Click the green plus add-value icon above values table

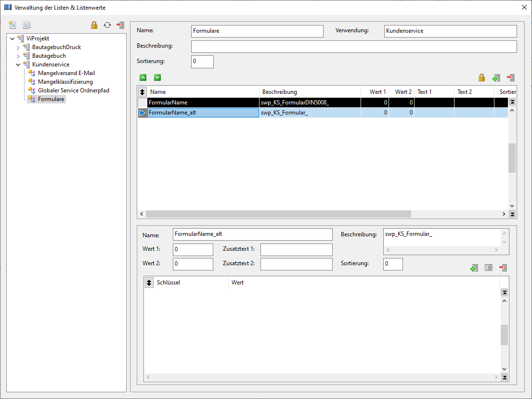pos(496,77)
